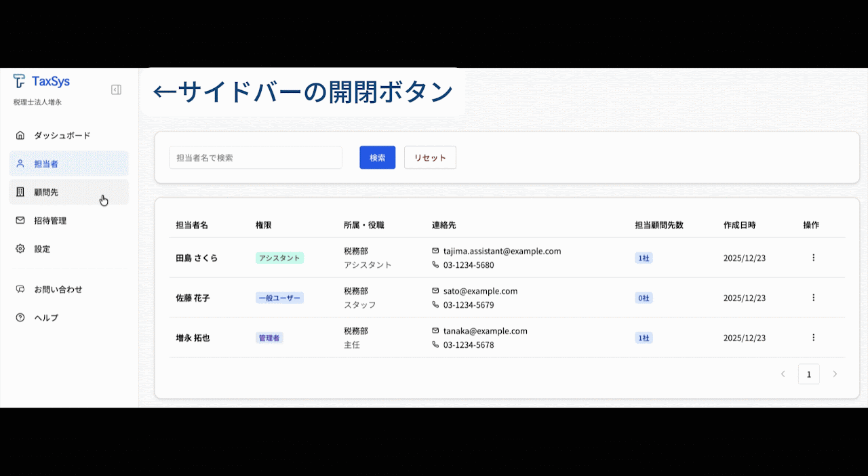
Task: Focus the 担当者名で検索 search field
Action: click(x=256, y=157)
